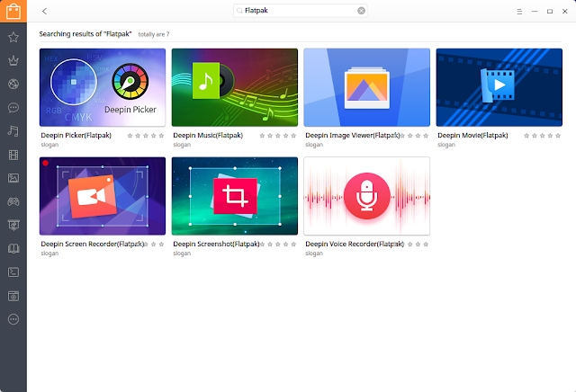Screen dimensions: 576x392
Task: Click the slogan text under Deepin Movie
Action: (x=446, y=145)
